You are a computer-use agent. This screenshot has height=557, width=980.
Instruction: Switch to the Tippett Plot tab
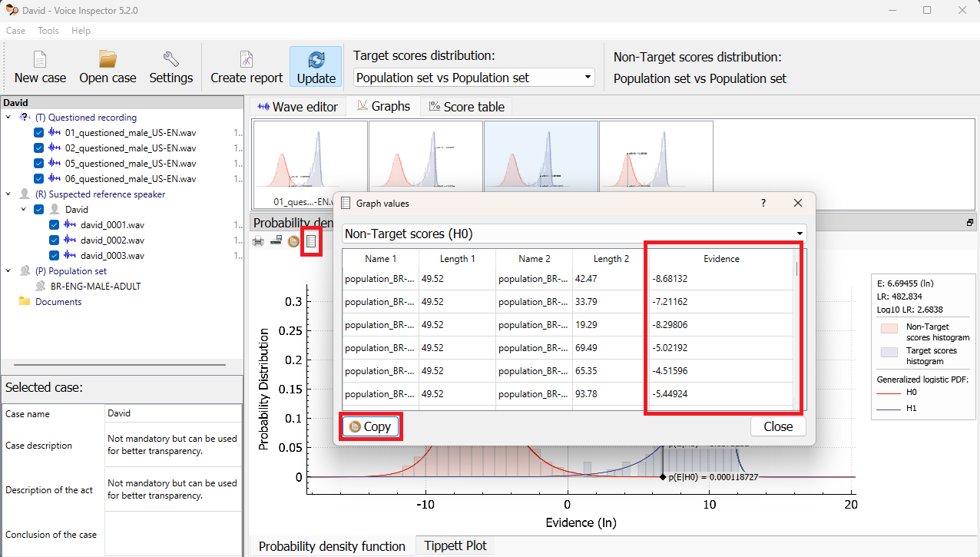point(455,545)
